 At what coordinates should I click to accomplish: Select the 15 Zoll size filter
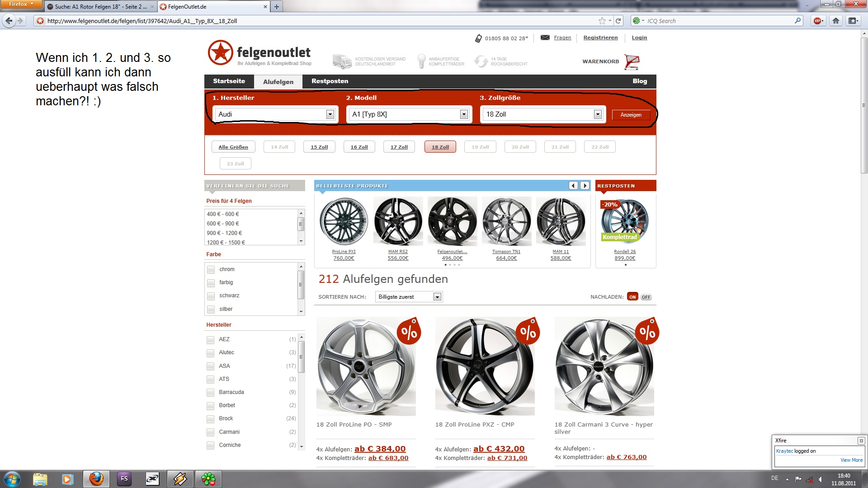click(x=319, y=147)
